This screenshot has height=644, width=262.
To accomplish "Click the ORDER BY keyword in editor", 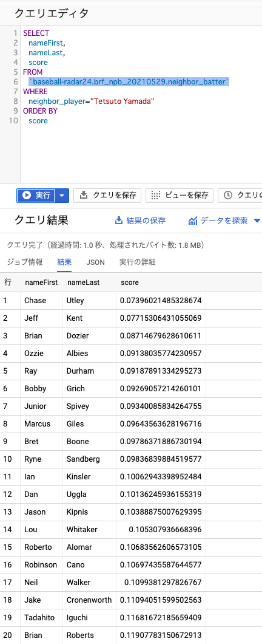I will click(x=40, y=111).
